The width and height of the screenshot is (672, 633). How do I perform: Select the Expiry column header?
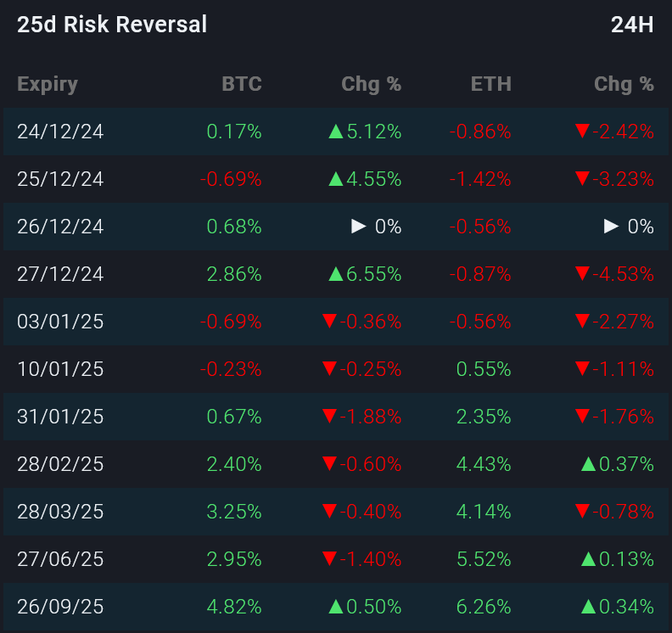point(48,85)
